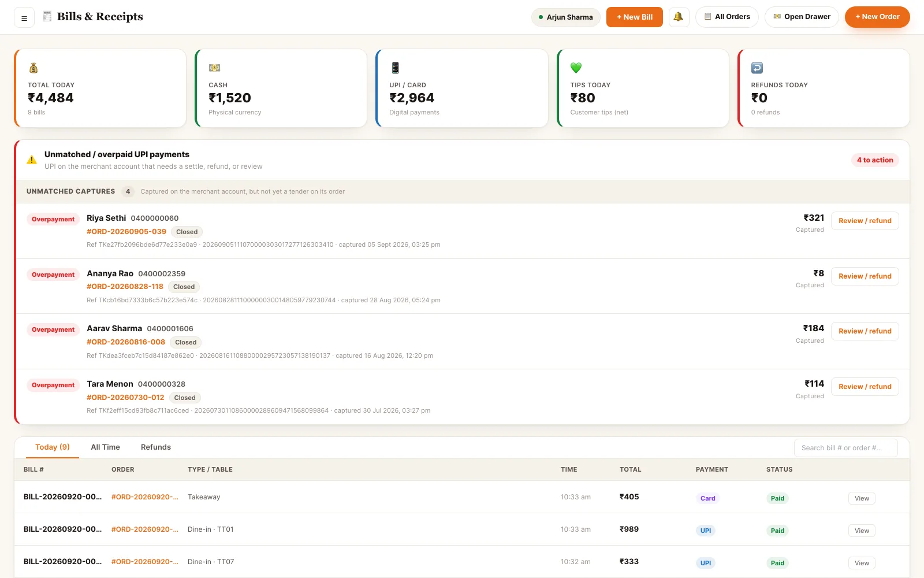Click the Card payment badge in Takeaway row
The height and width of the screenshot is (578, 924).
coord(707,498)
